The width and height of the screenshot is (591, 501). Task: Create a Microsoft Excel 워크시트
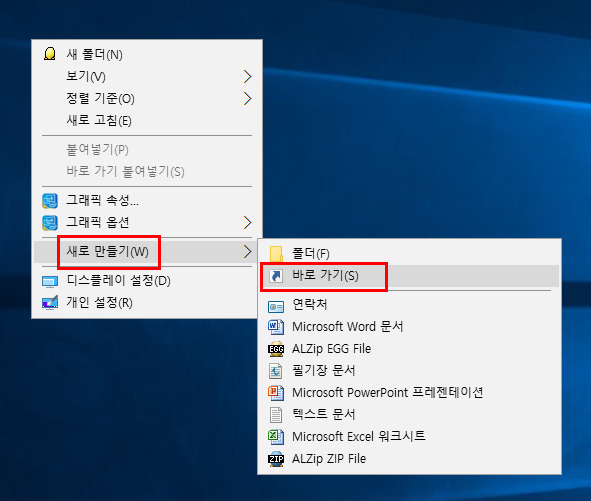pyautogui.click(x=410, y=437)
